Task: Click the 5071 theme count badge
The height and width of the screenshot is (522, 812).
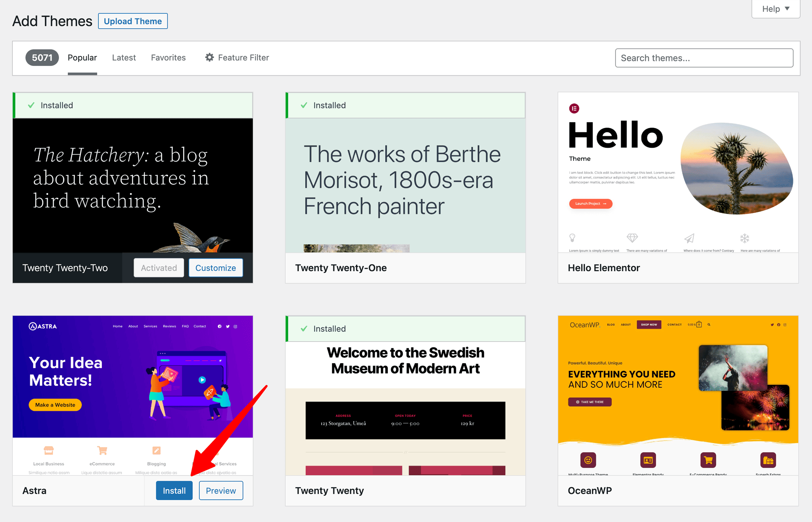Action: pos(42,58)
